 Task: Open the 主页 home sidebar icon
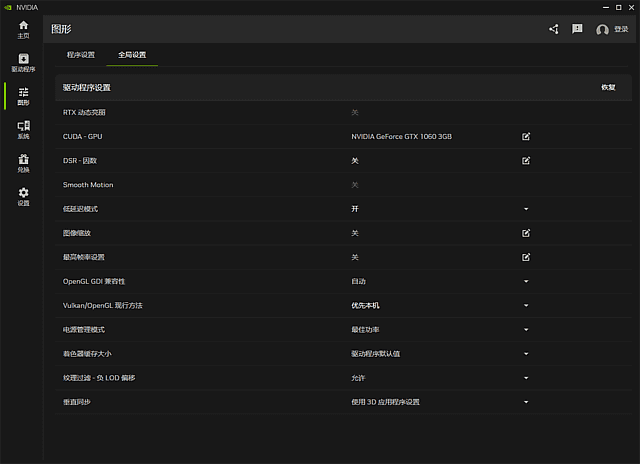[x=23, y=28]
